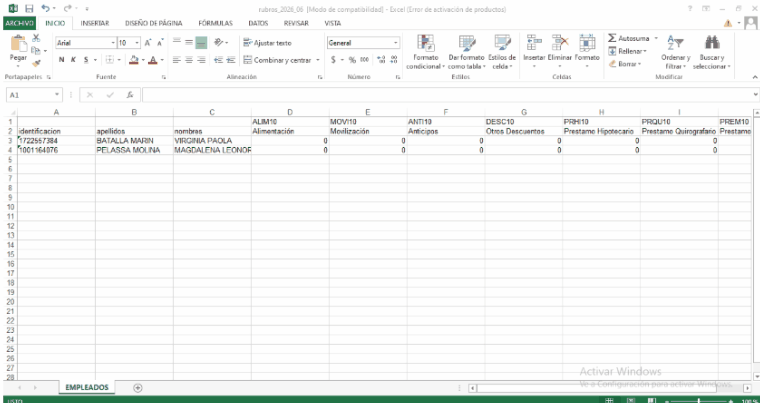Toggle bottom vertical alignment
This screenshot has height=403, width=760.
click(201, 43)
